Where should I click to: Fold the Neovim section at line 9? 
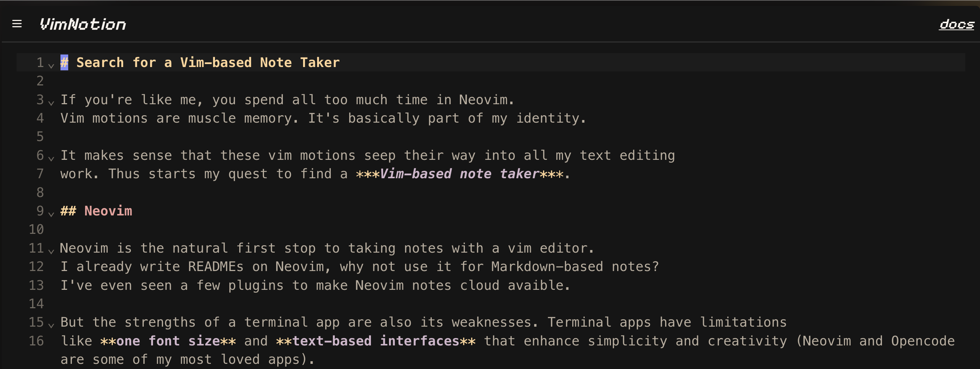(51, 214)
